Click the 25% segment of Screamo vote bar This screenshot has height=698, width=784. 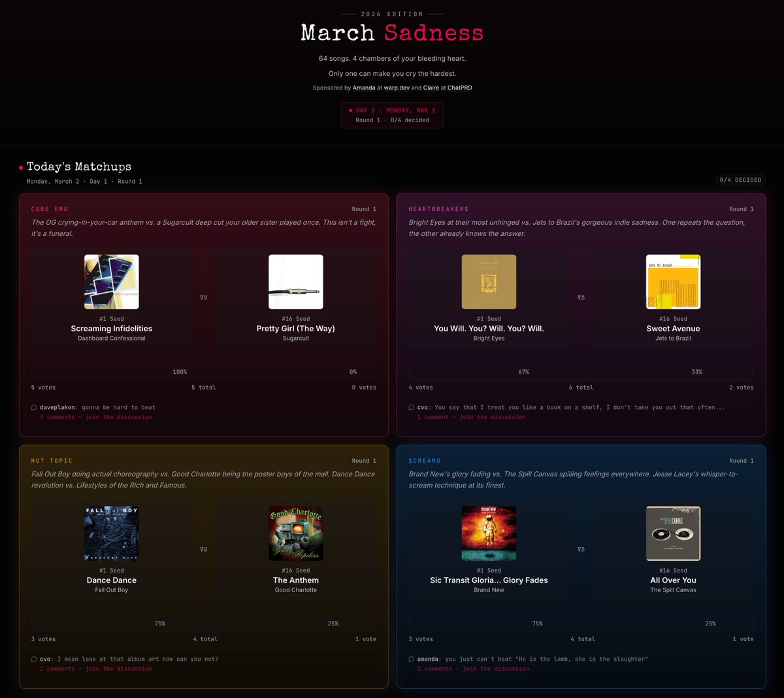[x=710, y=623]
